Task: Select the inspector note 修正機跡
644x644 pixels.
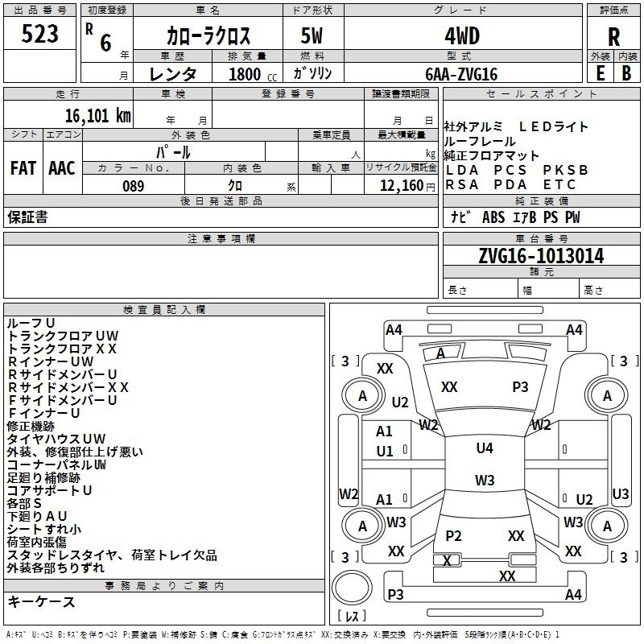Action: (x=31, y=427)
